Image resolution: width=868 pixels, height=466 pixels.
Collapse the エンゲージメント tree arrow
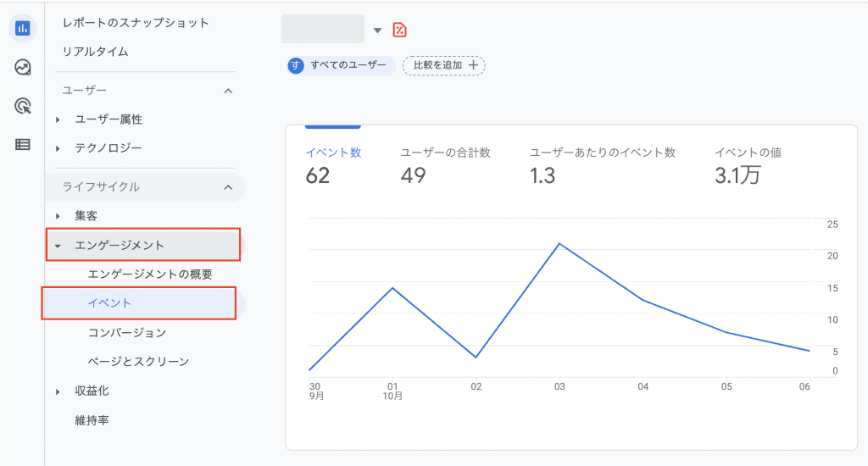pyautogui.click(x=58, y=246)
